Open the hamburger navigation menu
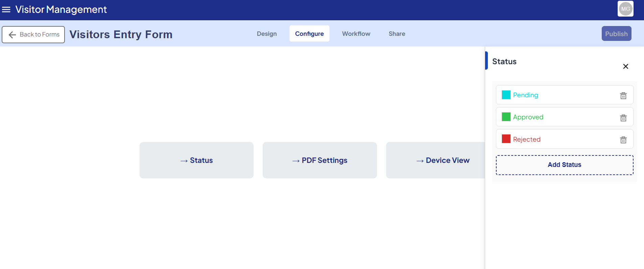 coord(6,9)
